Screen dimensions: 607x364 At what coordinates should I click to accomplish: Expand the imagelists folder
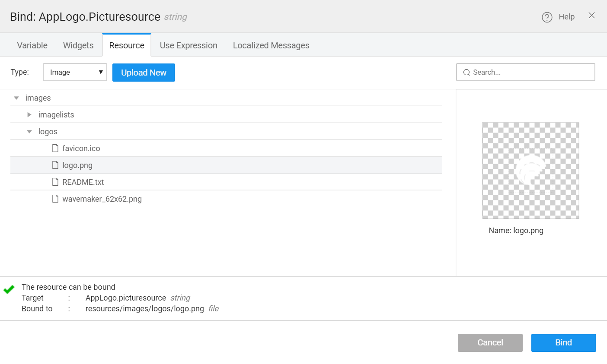point(29,114)
